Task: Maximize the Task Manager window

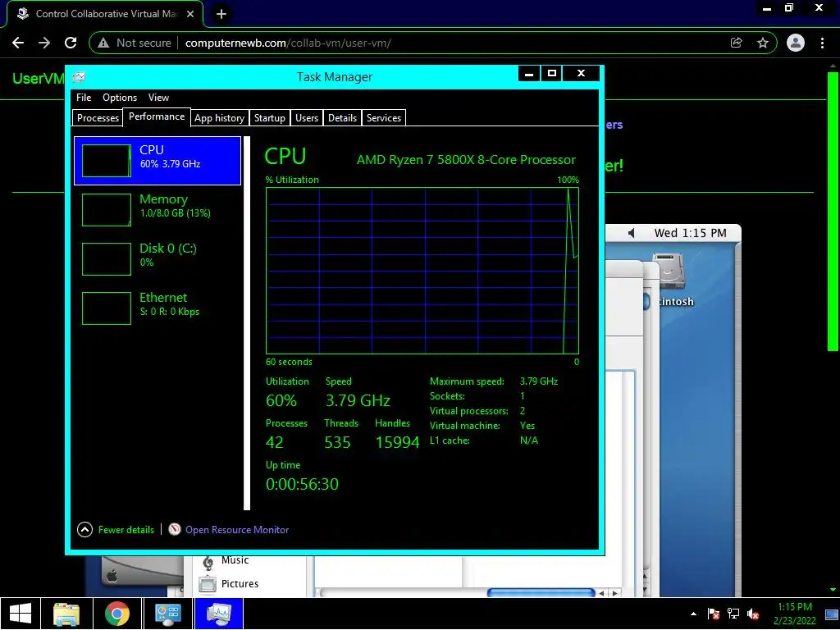Action: [x=552, y=74]
